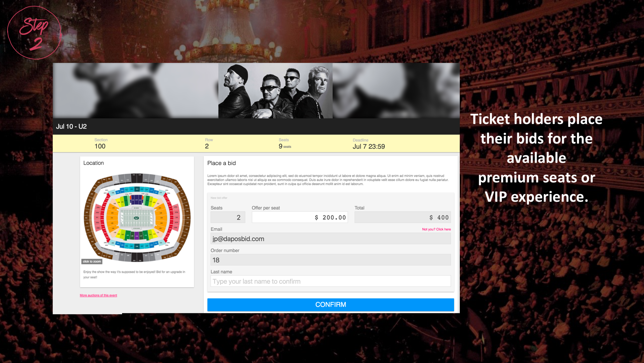Click the Jets logo at field center

136,218
